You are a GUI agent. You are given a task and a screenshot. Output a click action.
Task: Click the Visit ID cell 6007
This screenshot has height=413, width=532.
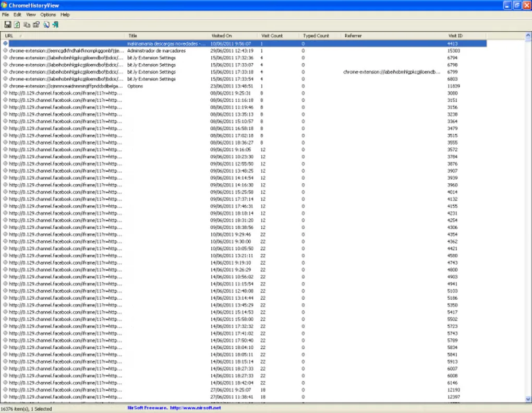pyautogui.click(x=452, y=369)
